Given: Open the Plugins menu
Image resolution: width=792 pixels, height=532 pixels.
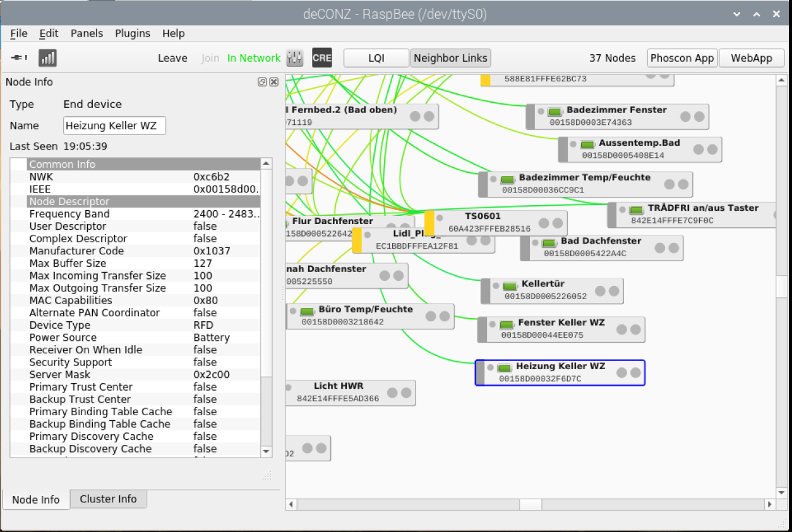Looking at the screenshot, I should 133,33.
